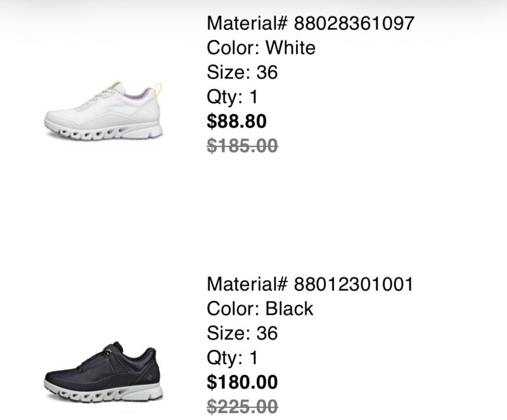
Task: Select Size: 36 for the white shoe
Action: (x=242, y=72)
